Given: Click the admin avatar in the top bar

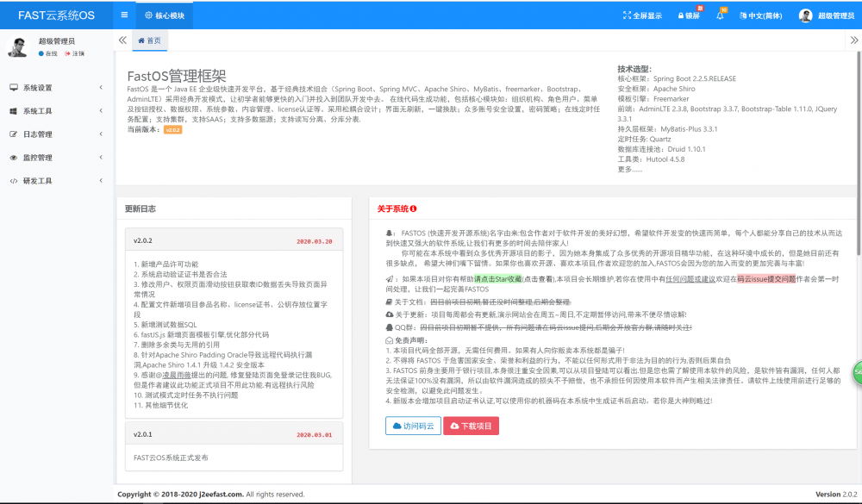Looking at the screenshot, I should point(805,15).
